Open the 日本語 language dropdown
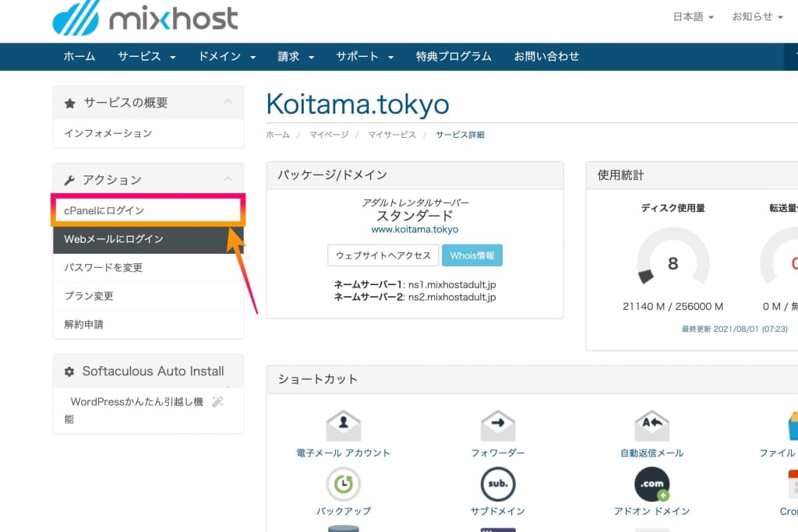798x532 pixels. click(x=693, y=17)
